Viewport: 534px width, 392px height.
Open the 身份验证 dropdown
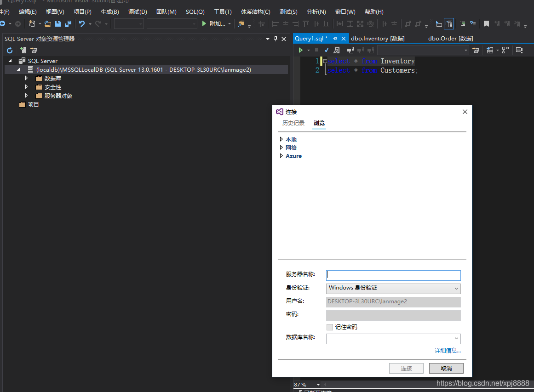tap(393, 289)
